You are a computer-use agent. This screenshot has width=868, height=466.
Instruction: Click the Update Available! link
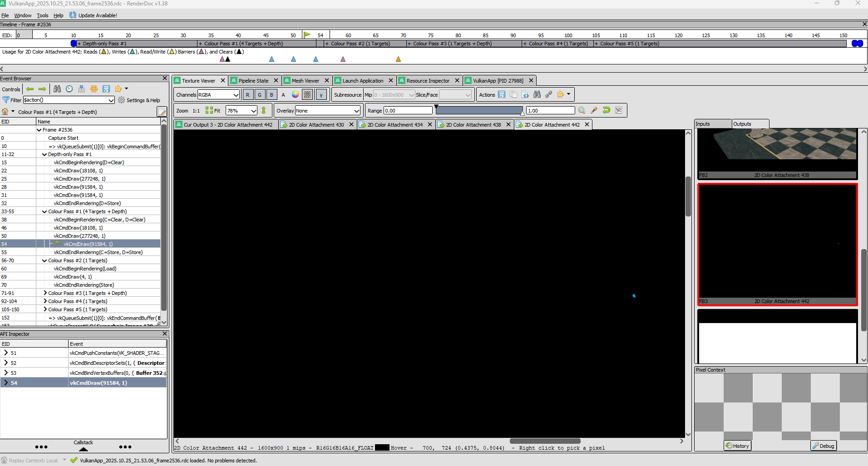[x=97, y=15]
